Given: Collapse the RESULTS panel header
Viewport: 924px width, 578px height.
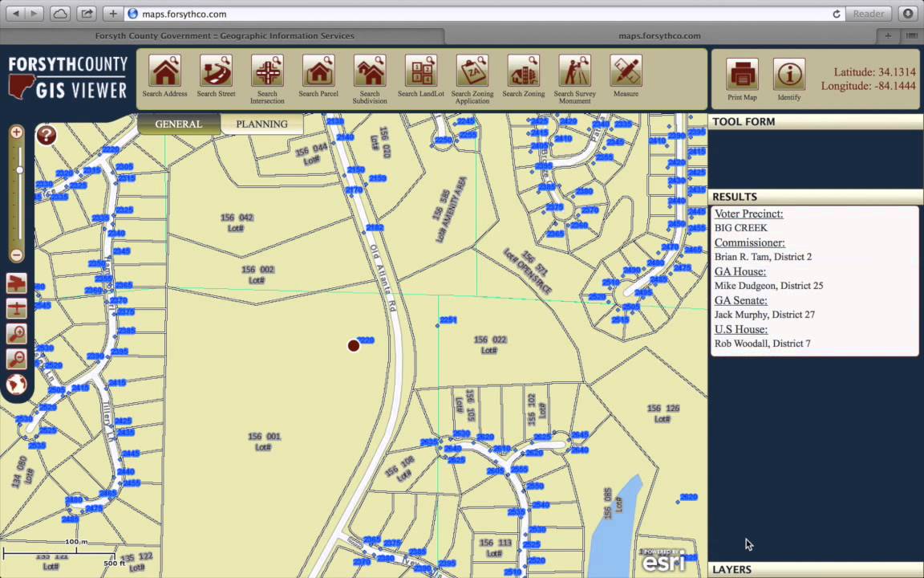Looking at the screenshot, I should (816, 197).
